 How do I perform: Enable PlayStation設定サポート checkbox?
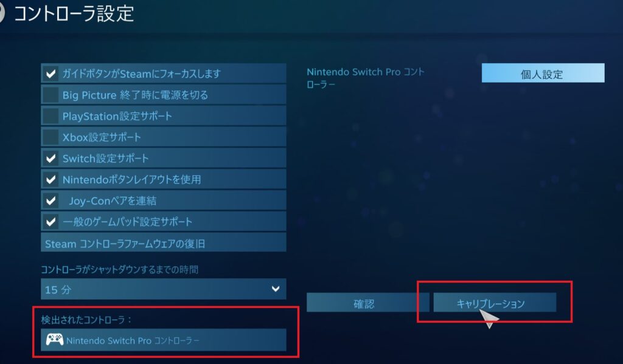(51, 116)
